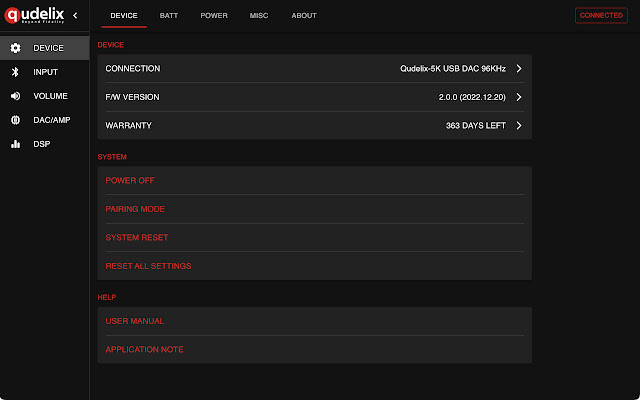Switch to the POWER tab
640x400 pixels.
pyautogui.click(x=214, y=16)
